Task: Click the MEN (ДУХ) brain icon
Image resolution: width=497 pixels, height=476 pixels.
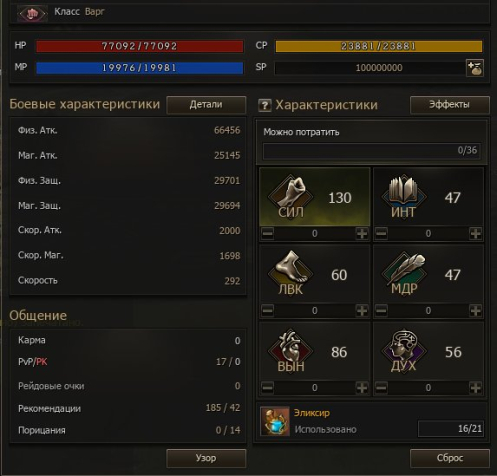Action: coord(404,350)
